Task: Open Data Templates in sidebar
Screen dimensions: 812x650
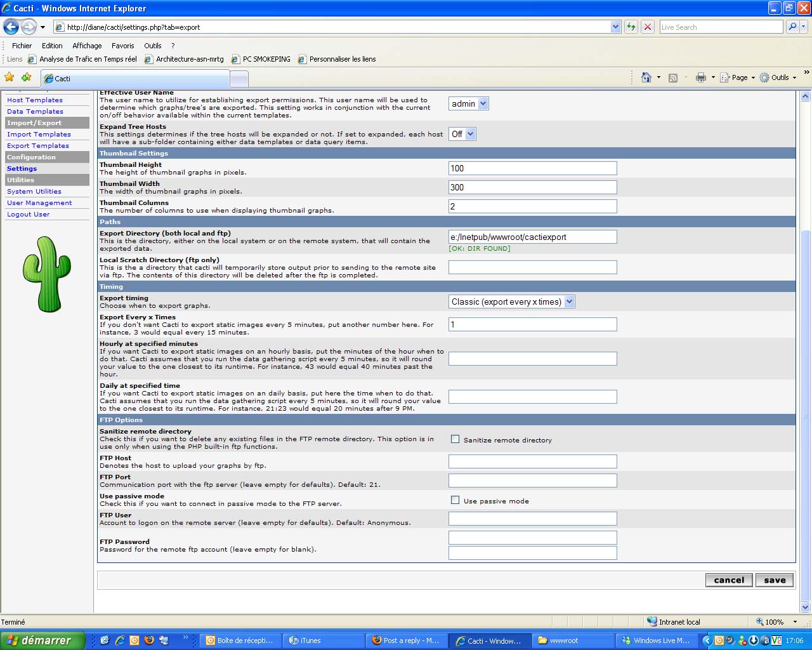Action: [x=35, y=111]
